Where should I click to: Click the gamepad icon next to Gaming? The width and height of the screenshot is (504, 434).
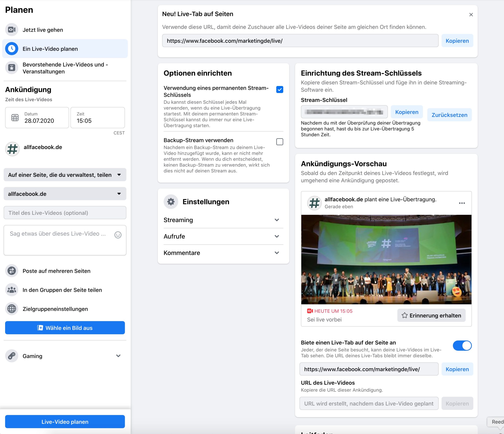click(x=12, y=356)
